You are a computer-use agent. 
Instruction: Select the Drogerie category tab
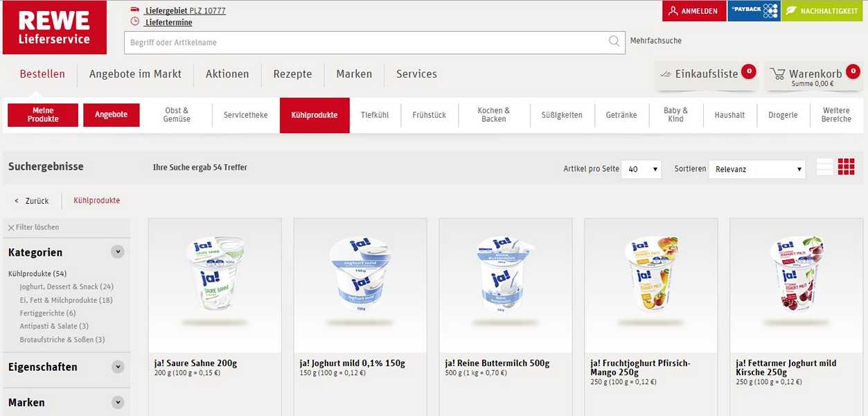[783, 115]
